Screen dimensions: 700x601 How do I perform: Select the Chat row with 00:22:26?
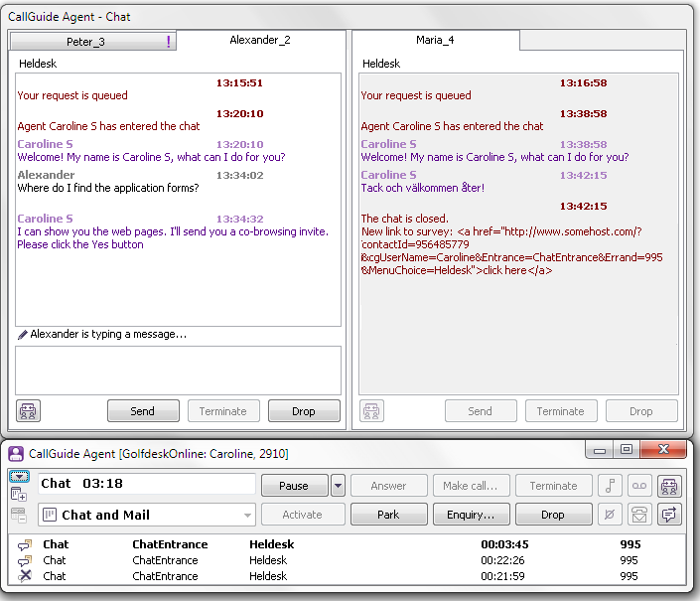tap(347, 560)
